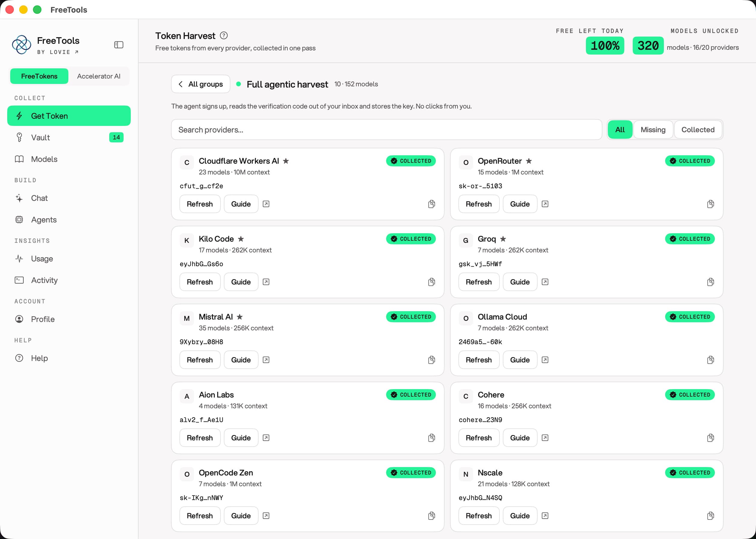Open Cohere external link icon

click(x=545, y=438)
